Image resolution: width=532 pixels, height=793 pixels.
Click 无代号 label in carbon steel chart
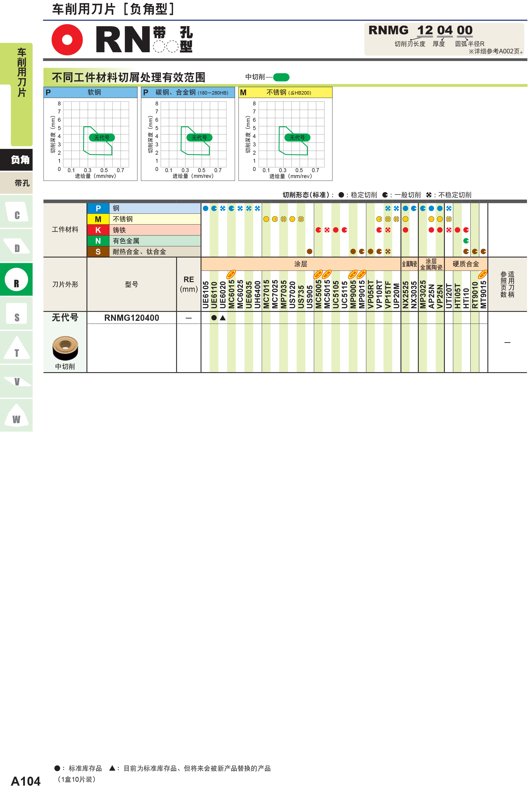pyautogui.click(x=199, y=137)
